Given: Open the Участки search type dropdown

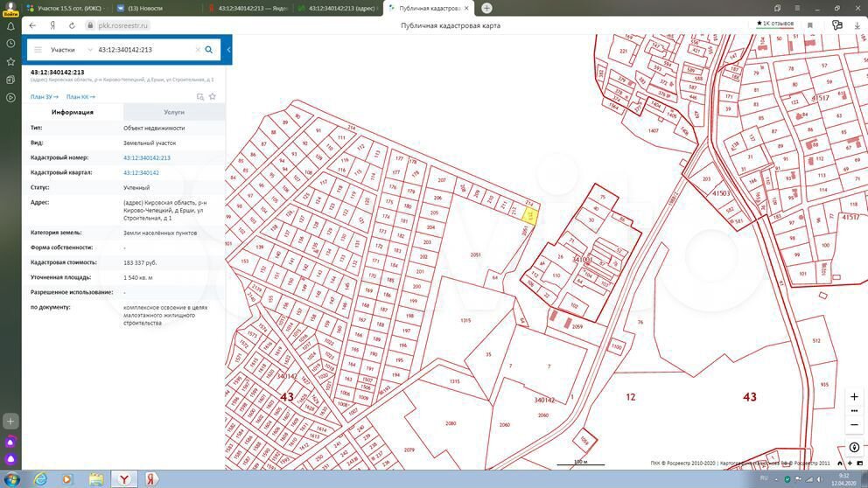Looking at the screenshot, I should (x=70, y=50).
